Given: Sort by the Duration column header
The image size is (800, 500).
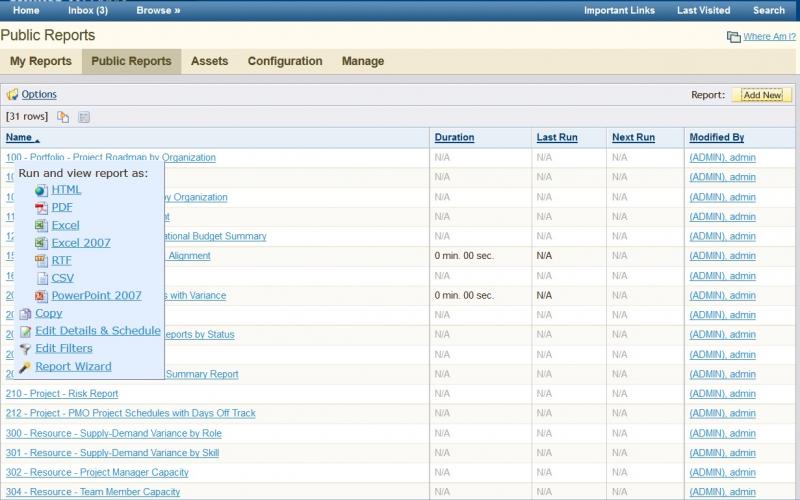Looking at the screenshot, I should [454, 137].
